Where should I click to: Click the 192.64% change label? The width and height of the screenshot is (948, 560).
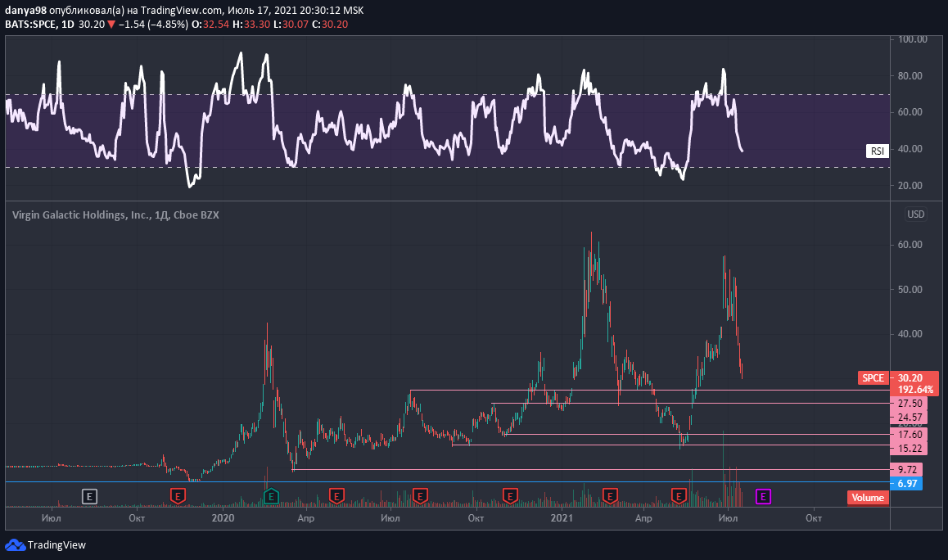[914, 390]
